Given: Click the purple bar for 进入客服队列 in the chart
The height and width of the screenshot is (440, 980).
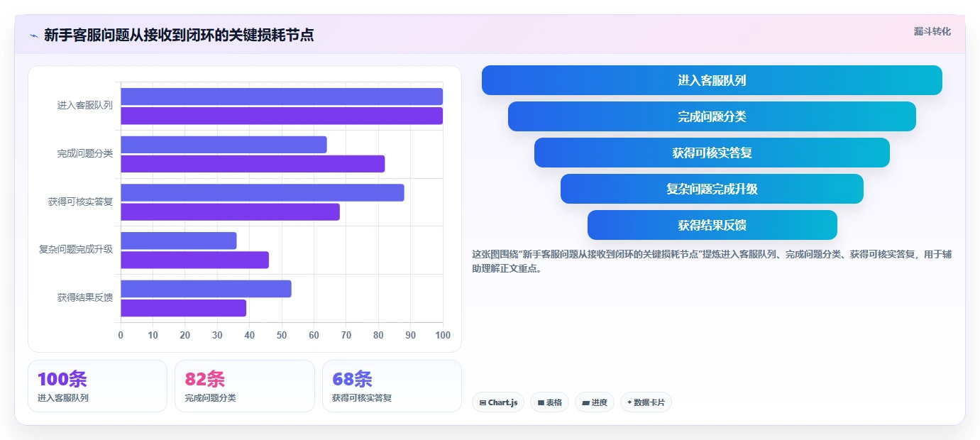Looking at the screenshot, I should point(282,116).
